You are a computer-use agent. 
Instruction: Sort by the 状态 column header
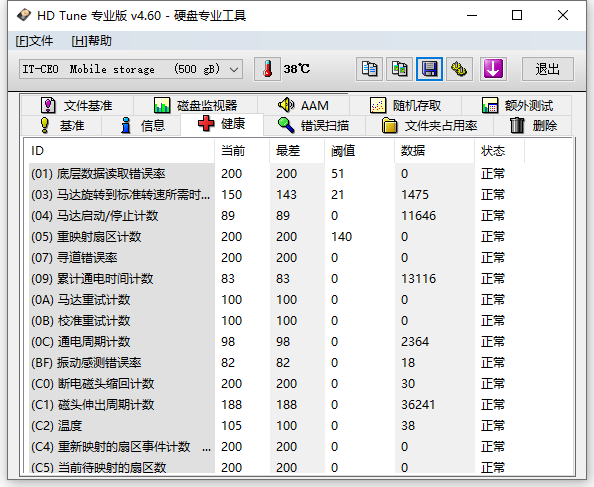[x=500, y=151]
